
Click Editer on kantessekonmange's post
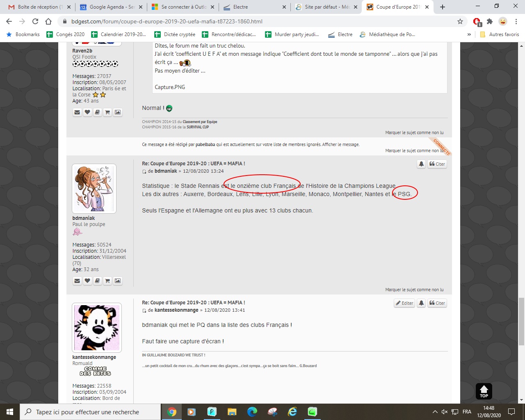404,303
